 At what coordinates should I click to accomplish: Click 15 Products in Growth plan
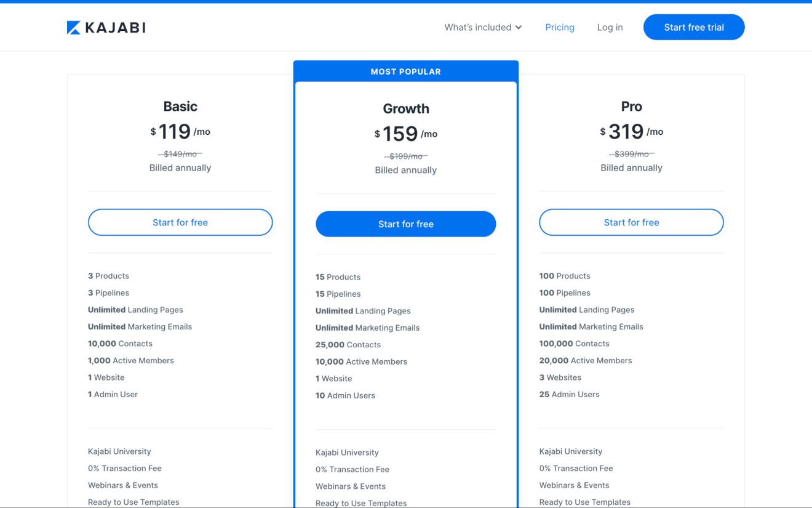point(338,277)
